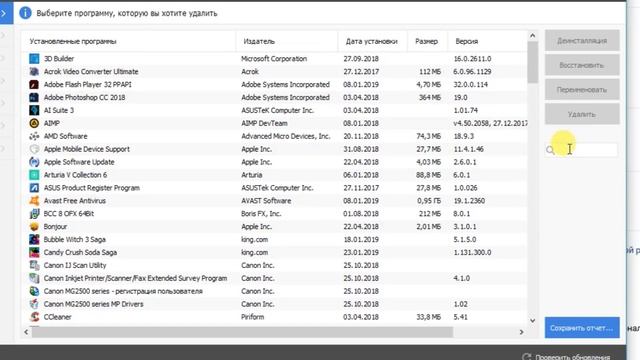The width and height of the screenshot is (640, 360).
Task: Click the Деинсталляция button
Action: tap(582, 40)
